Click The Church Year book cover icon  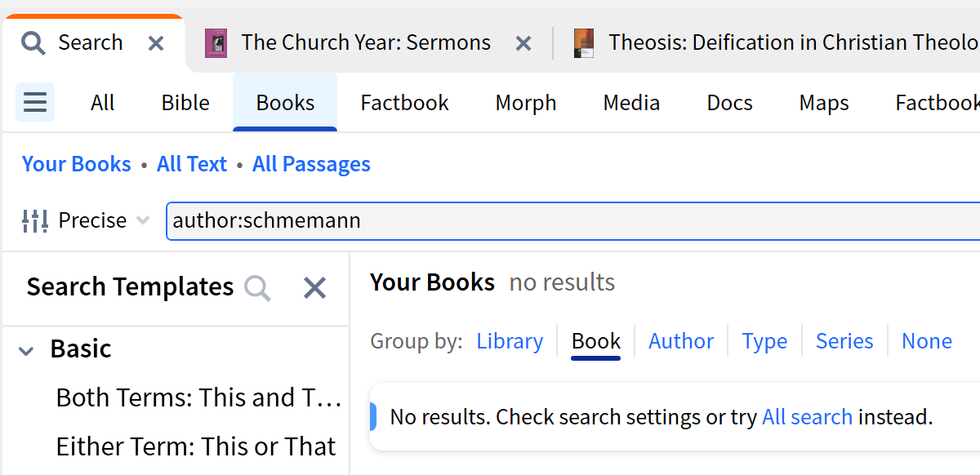(216, 43)
